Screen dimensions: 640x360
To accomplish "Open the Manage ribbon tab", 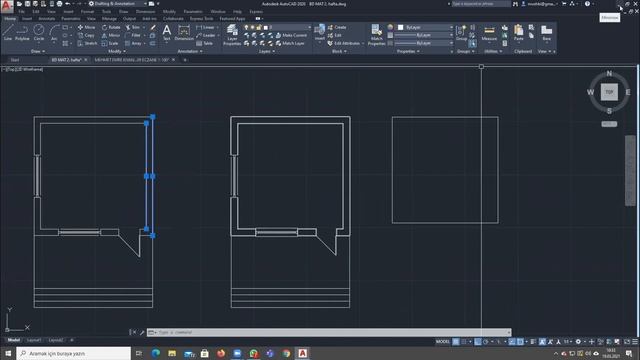I will click(x=109, y=19).
